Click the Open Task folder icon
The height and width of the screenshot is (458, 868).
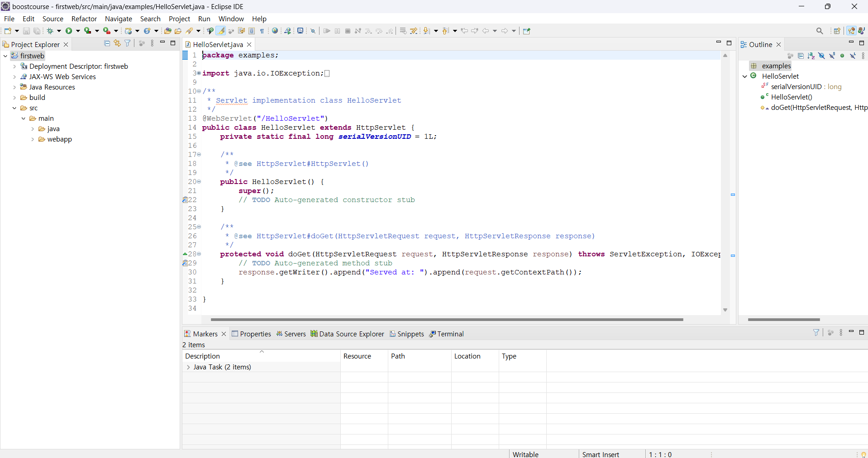point(178,31)
